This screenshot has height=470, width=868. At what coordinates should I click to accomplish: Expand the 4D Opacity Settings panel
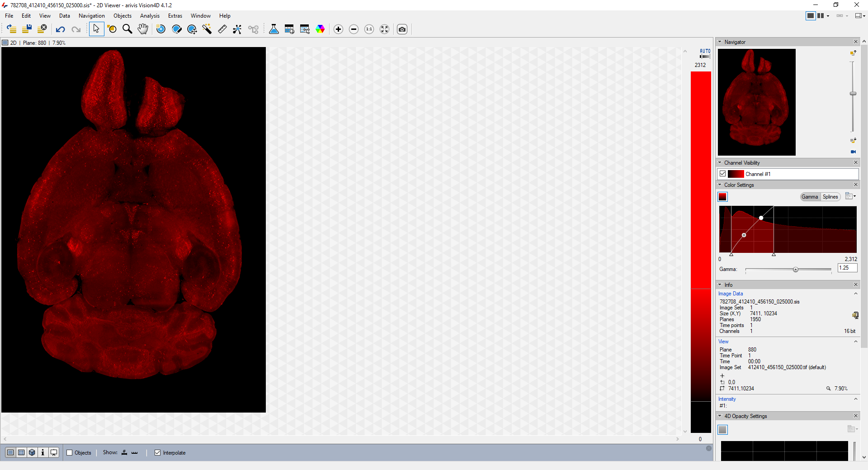tap(720, 416)
